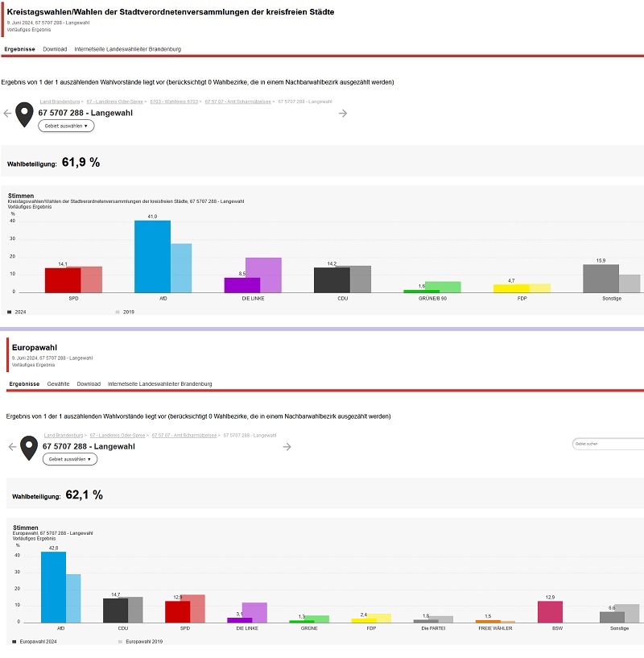
Task: Toggle the 2019 legend marker in Kreistagswahlen chart
Action: 118,311
